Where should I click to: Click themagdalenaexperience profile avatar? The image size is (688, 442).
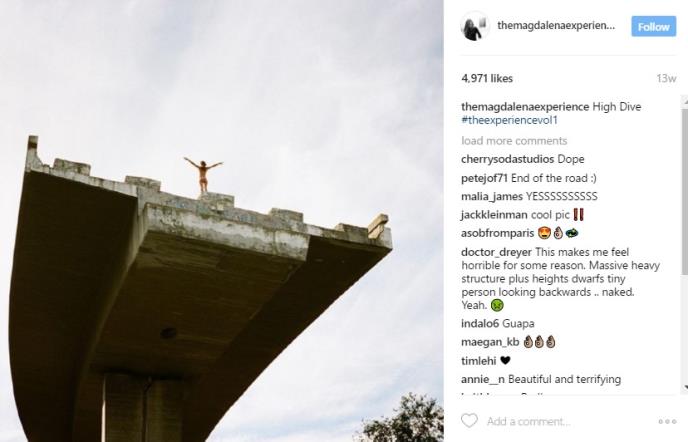473,27
